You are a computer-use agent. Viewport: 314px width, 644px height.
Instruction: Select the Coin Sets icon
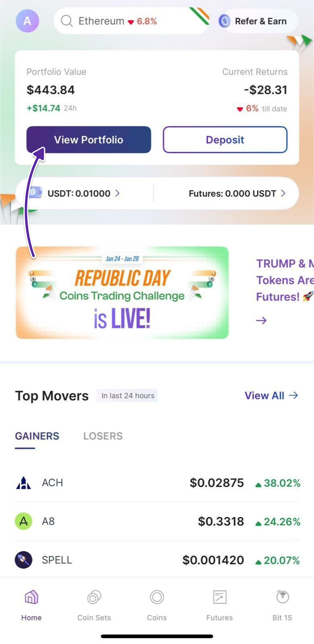(94, 598)
